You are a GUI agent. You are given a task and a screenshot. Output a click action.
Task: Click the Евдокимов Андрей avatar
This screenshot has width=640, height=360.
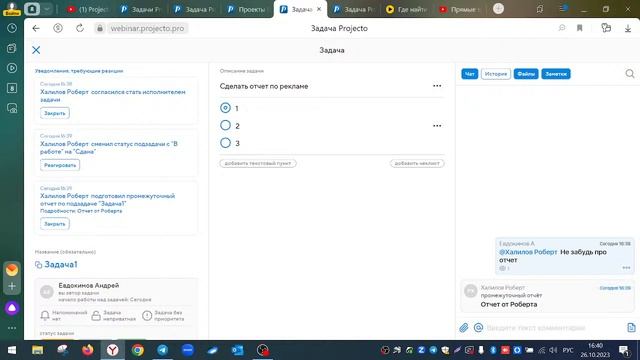click(47, 292)
